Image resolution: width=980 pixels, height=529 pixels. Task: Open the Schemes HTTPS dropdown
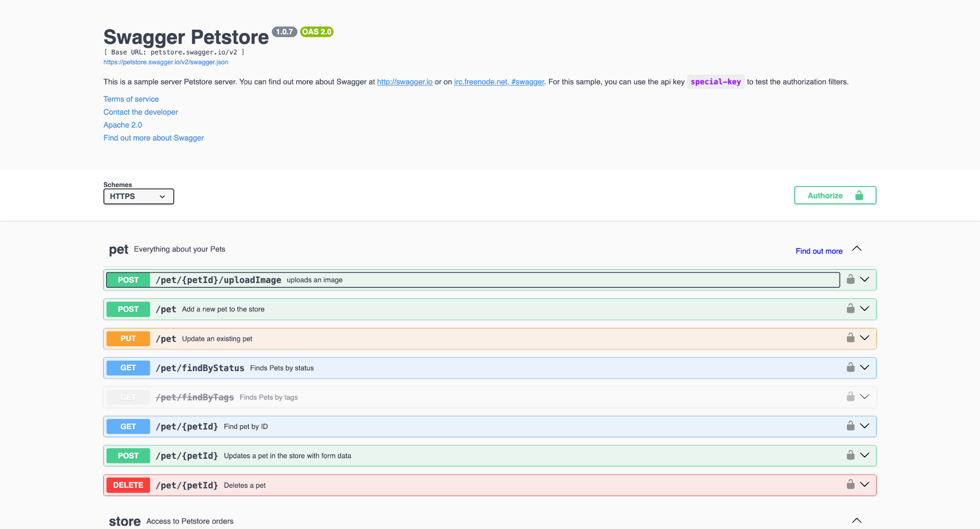click(139, 197)
